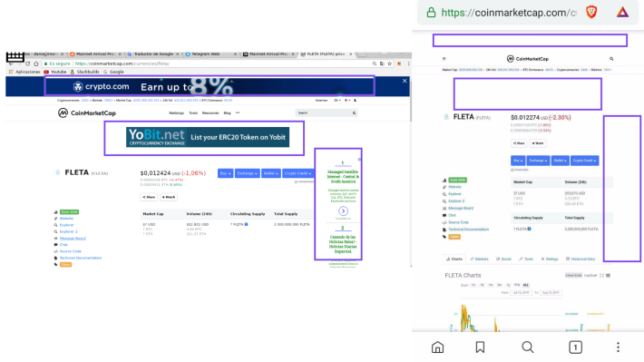Select Linear Scale for FLETA chart
The width and height of the screenshot is (644, 362).
coord(573,275)
